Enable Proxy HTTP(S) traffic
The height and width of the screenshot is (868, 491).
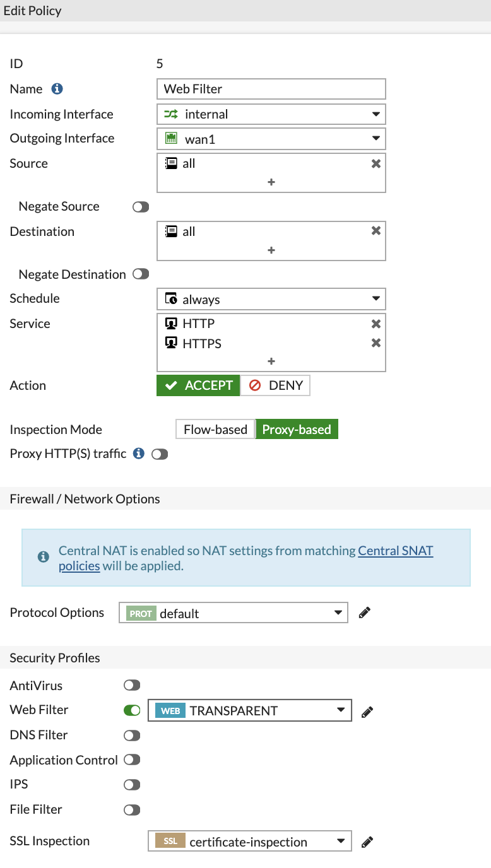point(158,454)
